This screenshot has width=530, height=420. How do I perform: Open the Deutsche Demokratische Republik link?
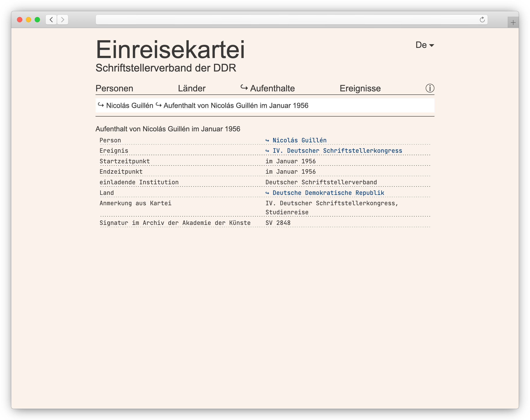[x=328, y=193]
